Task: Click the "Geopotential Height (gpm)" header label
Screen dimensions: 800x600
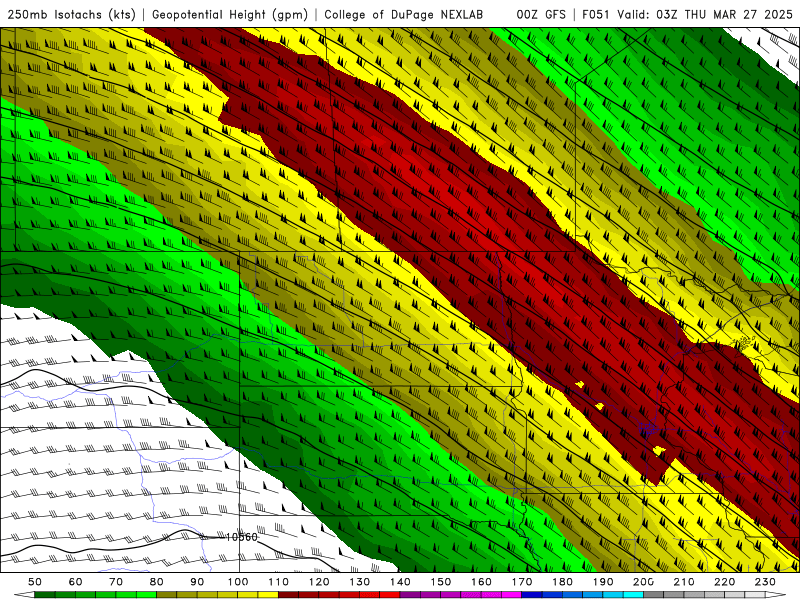Action: (x=230, y=14)
